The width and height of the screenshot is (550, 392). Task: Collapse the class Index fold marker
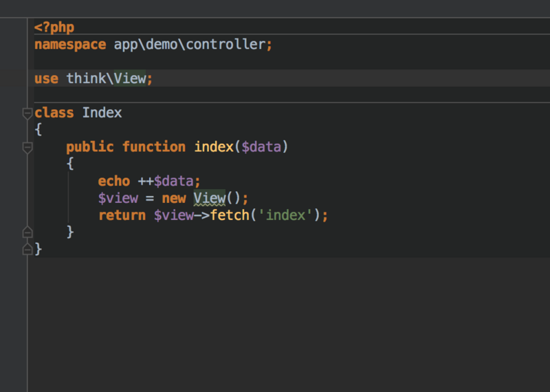(27, 113)
